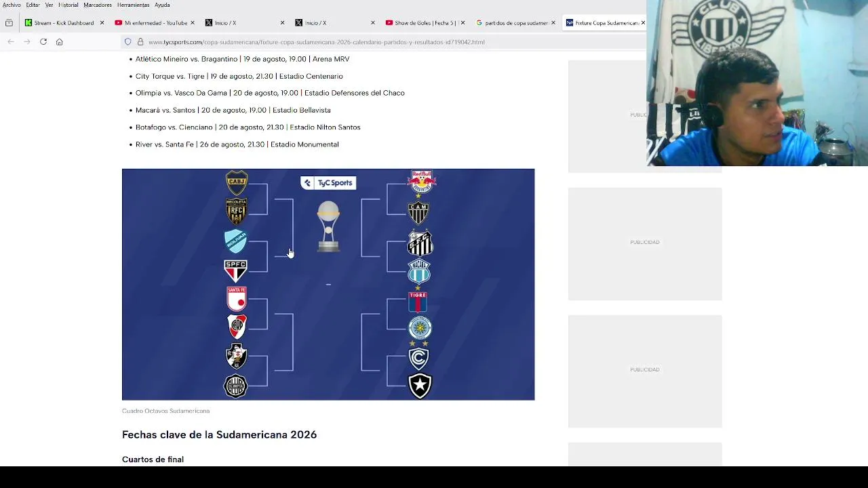This screenshot has width=868, height=488.
Task: Click the River vs. Santa Fe line
Action: [x=237, y=144]
